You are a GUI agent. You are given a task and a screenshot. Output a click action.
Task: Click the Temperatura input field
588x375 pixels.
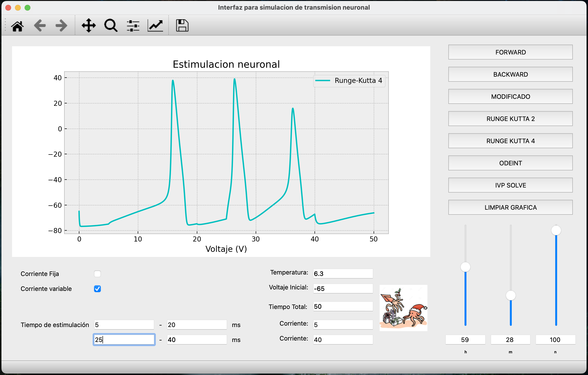click(343, 273)
